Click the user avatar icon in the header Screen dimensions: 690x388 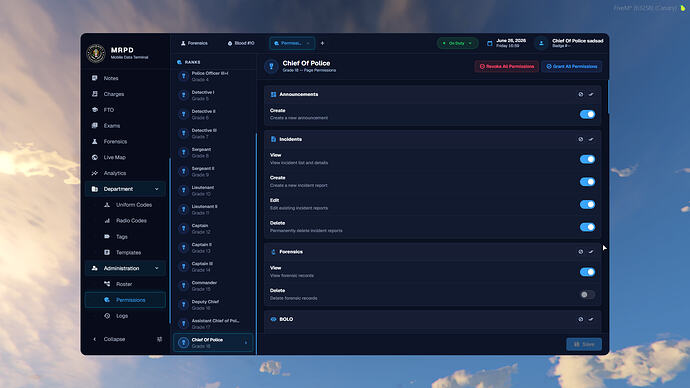(x=541, y=43)
